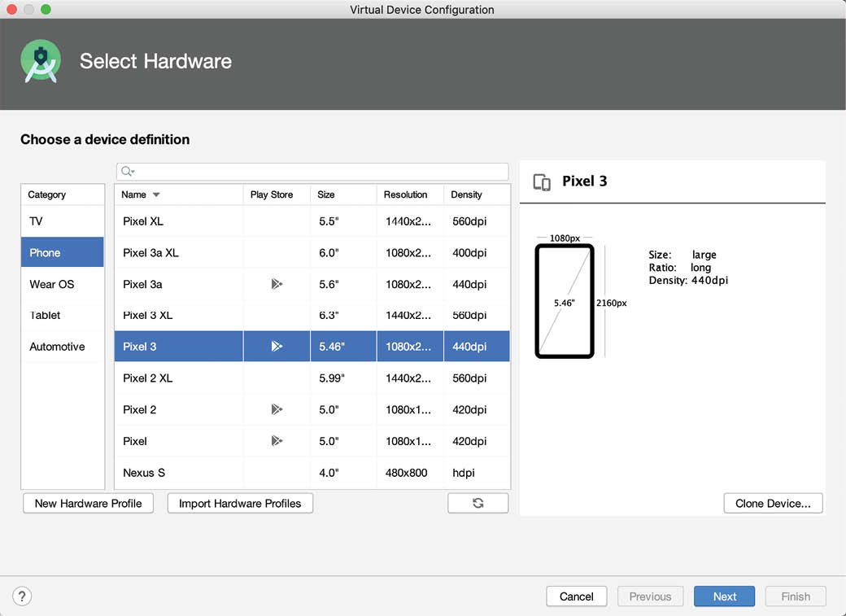Viewport: 846px width, 616px height.
Task: Click the Play Store icon for Pixel 3a
Action: click(277, 284)
